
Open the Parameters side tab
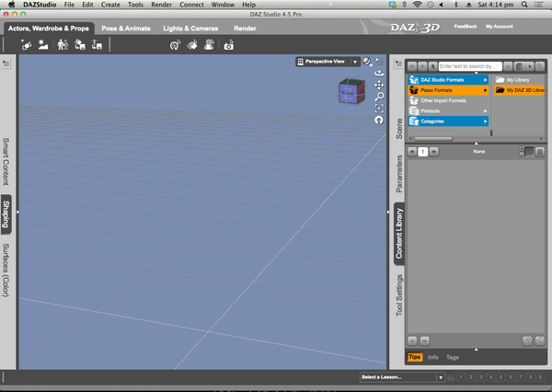coord(399,174)
